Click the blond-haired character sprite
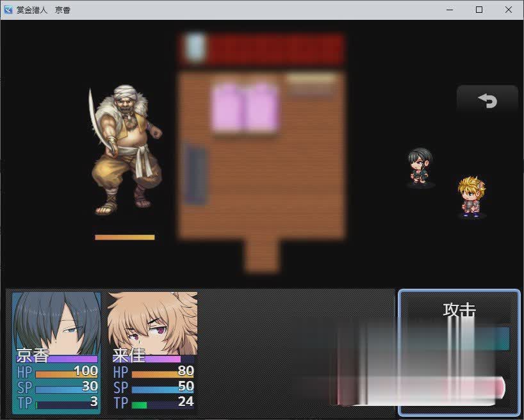The image size is (524, 420). click(x=471, y=197)
